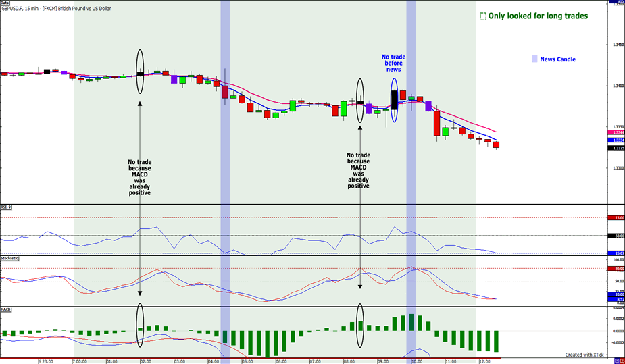Click the 06:00 time axis label
Image resolution: width=625 pixels, height=364 pixels.
point(281,361)
